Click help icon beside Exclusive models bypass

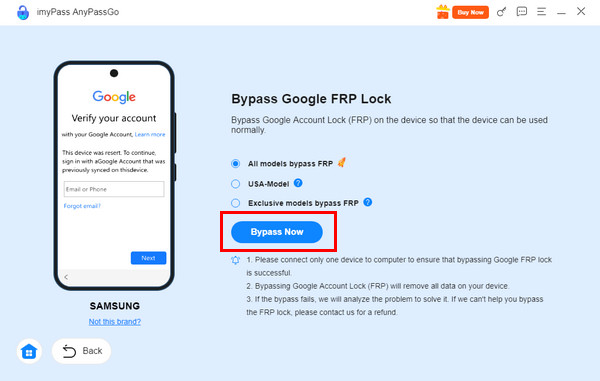(x=368, y=202)
